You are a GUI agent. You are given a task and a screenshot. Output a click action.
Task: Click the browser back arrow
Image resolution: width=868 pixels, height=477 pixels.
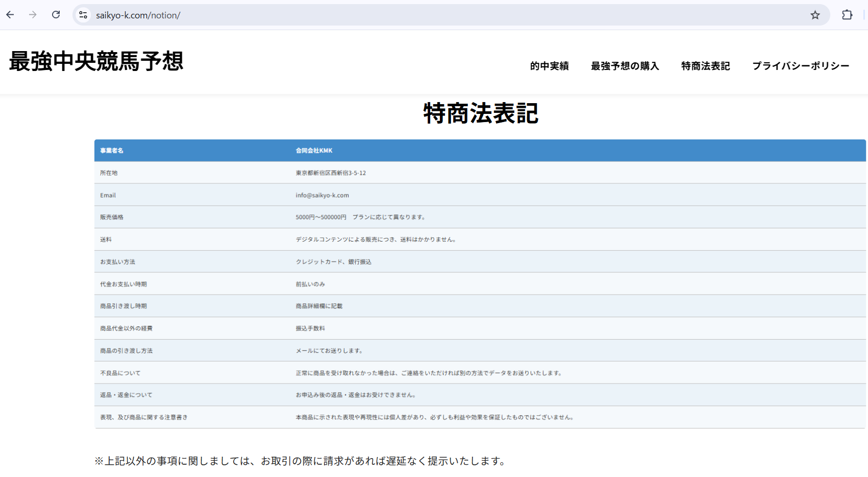pos(10,15)
